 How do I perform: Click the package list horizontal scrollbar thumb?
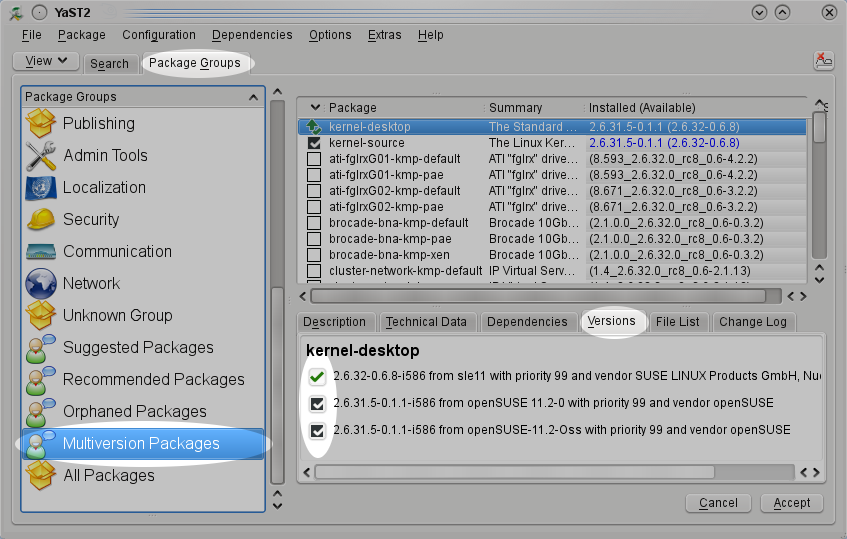click(539, 296)
